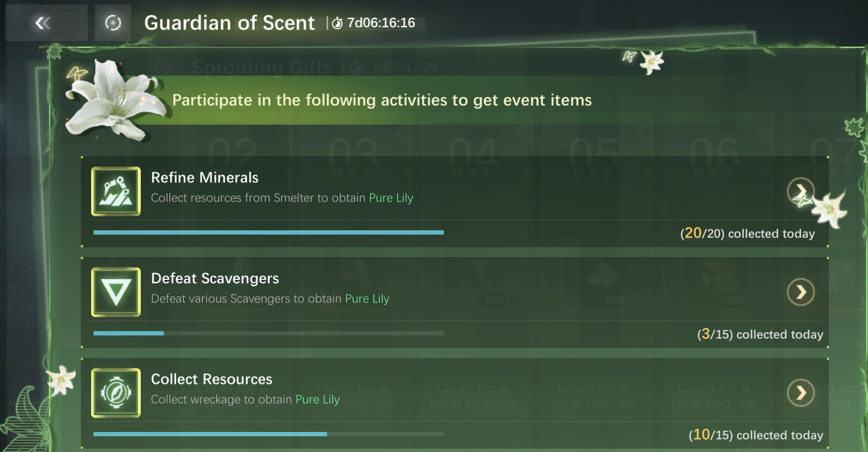Viewport: 868px width, 452px height.
Task: Open Refine Minerals via its arrow button
Action: (800, 191)
